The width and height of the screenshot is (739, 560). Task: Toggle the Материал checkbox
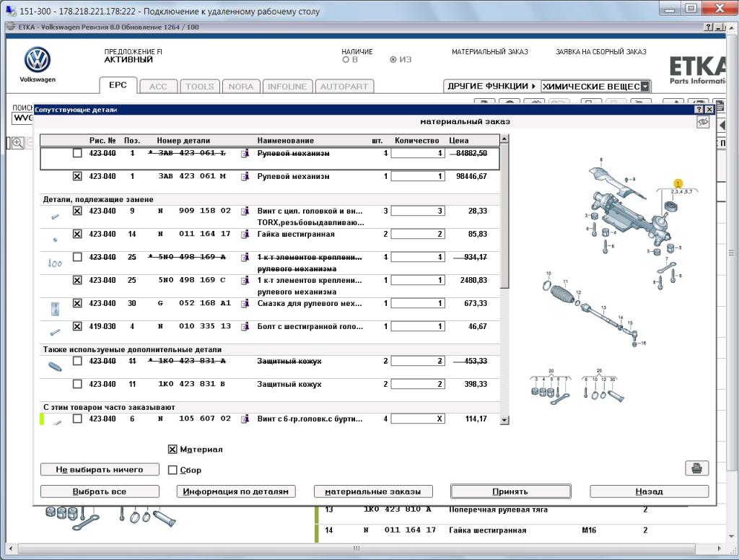tap(172, 449)
